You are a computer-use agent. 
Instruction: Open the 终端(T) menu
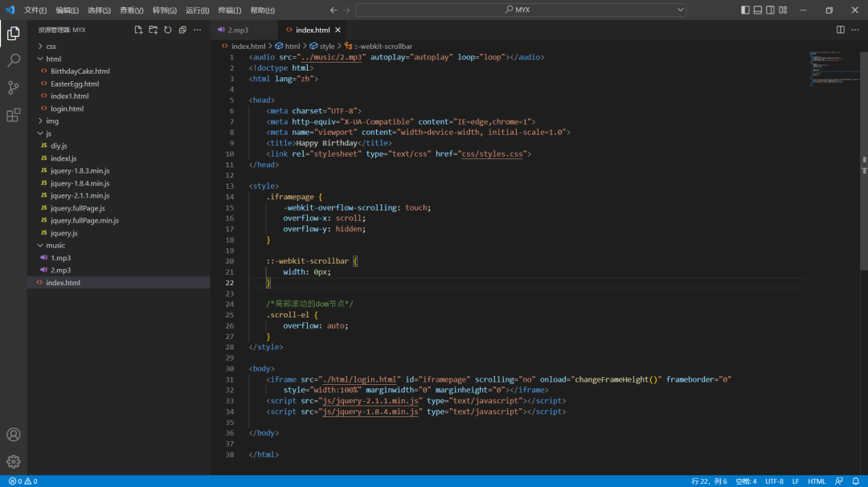pyautogui.click(x=229, y=10)
